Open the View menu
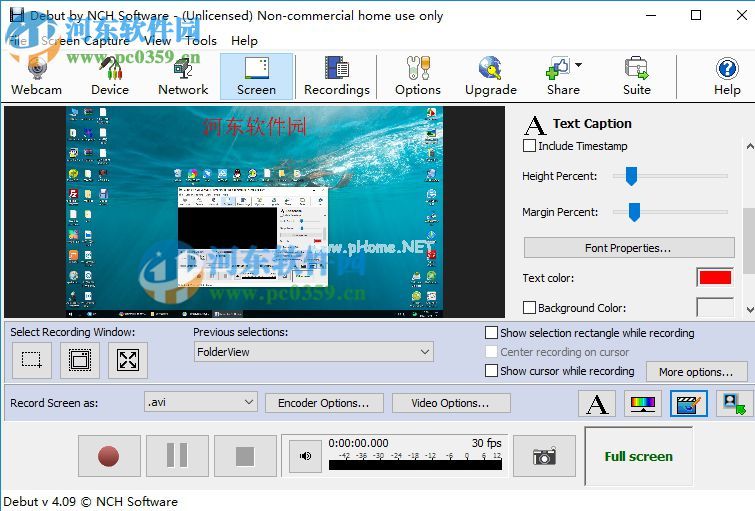Image resolution: width=755 pixels, height=511 pixels. [x=157, y=40]
